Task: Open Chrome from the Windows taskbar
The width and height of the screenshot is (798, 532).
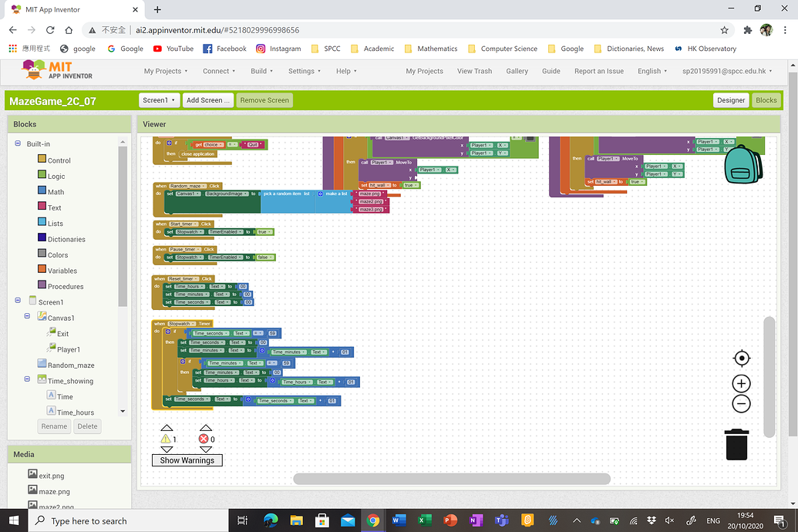Action: [x=372, y=521]
